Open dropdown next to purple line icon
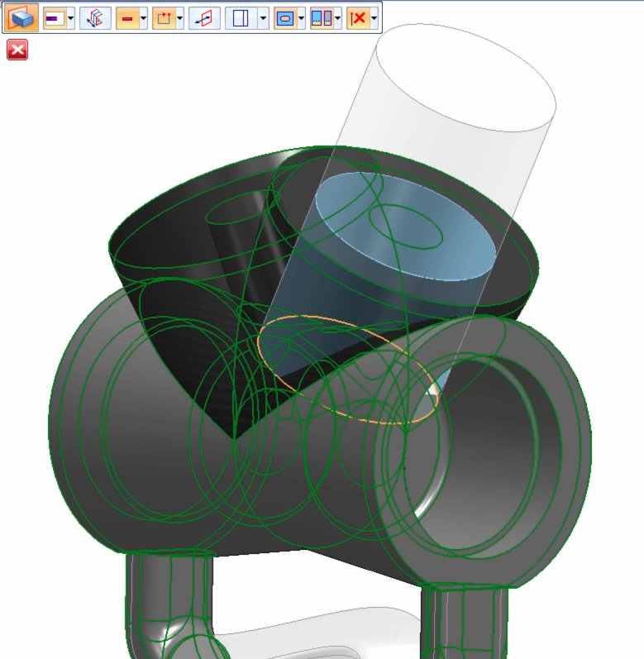The width and height of the screenshot is (644, 659). coord(70,18)
